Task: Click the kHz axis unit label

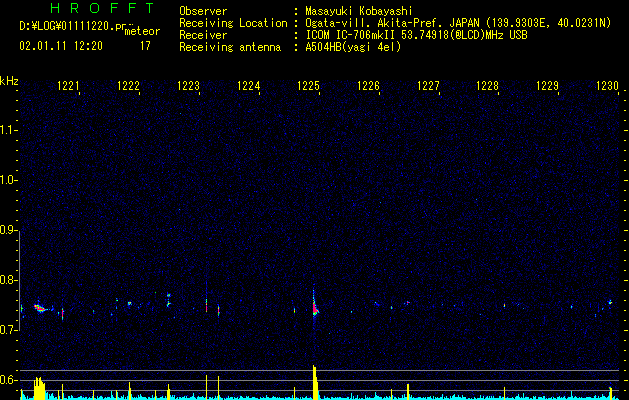Action: click(x=9, y=81)
